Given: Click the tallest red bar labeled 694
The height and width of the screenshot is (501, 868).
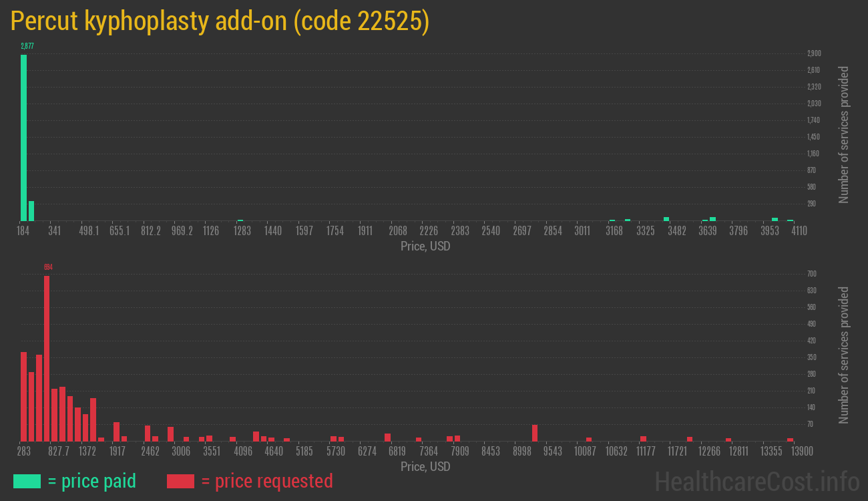Looking at the screenshot, I should pos(47,358).
